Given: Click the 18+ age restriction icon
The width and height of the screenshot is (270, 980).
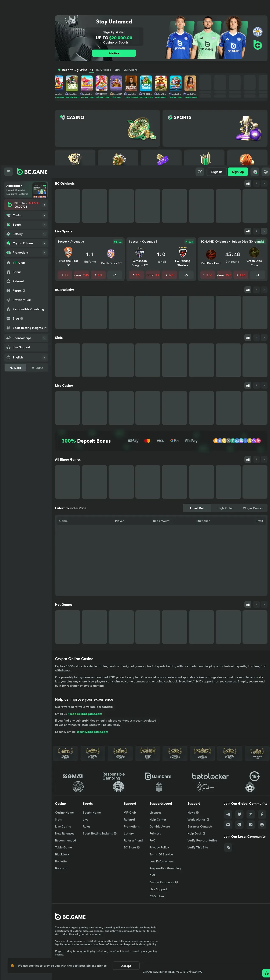Looking at the screenshot, I should pyautogui.click(x=255, y=776).
